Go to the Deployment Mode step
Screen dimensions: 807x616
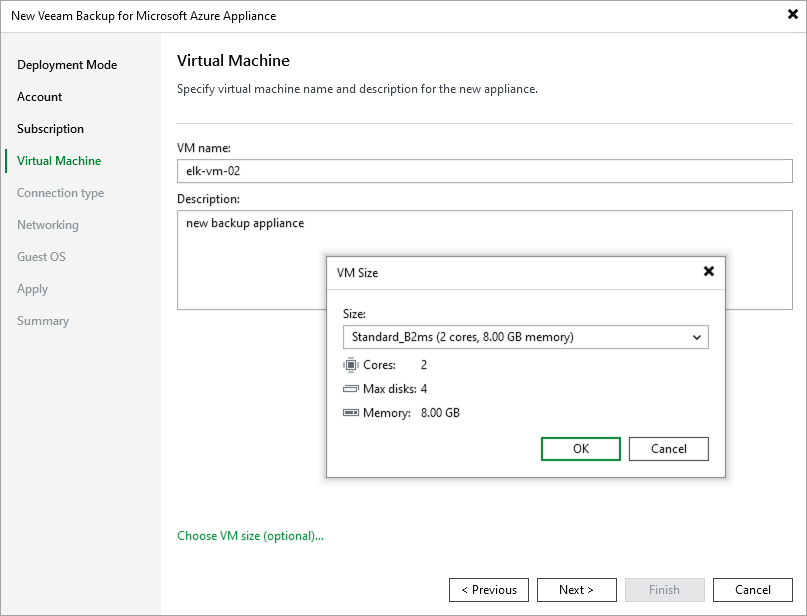point(67,65)
